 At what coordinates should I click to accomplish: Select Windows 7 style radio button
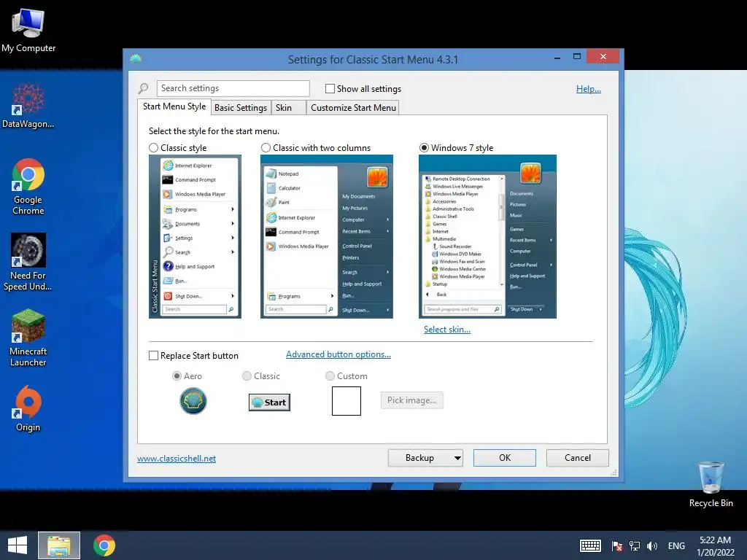424,148
